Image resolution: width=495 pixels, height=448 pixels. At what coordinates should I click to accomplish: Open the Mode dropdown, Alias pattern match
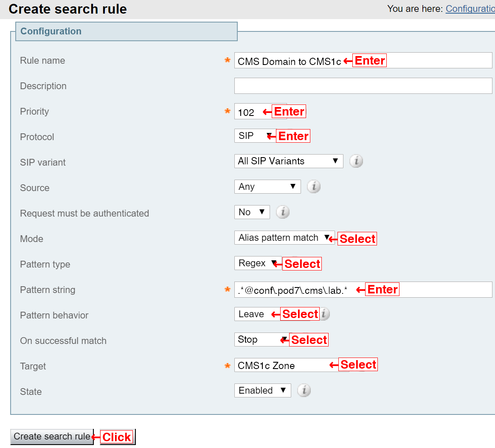pos(284,237)
